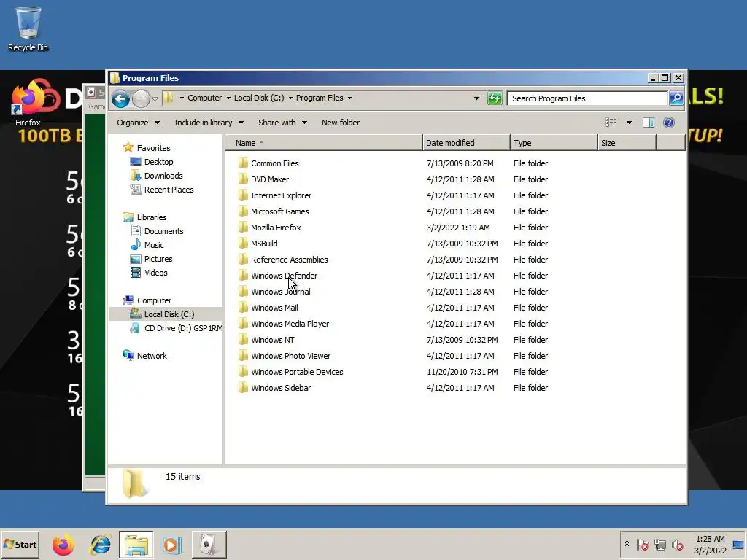Screen dimensions: 747x560
Task: Show hidden icons in the system tray
Action: [x=627, y=544]
